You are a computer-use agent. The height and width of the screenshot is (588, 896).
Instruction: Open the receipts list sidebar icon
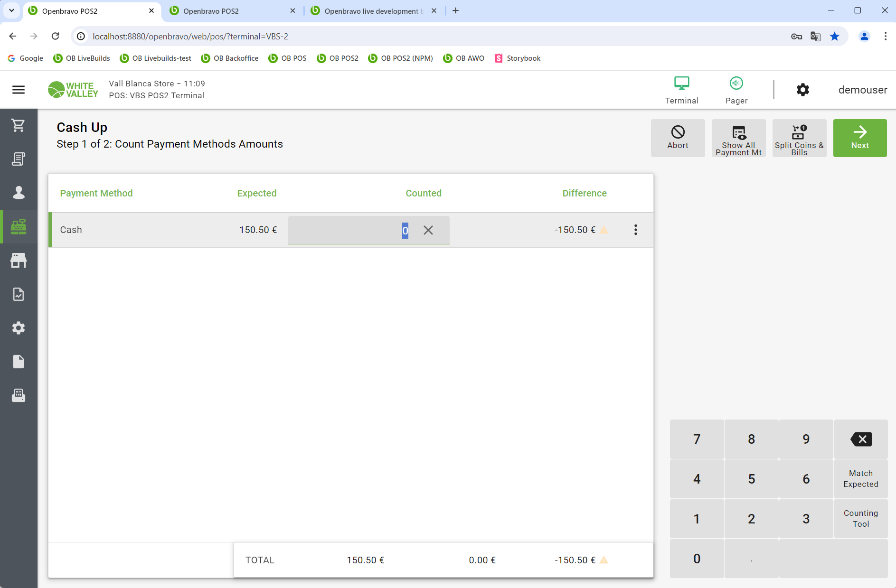(x=19, y=159)
